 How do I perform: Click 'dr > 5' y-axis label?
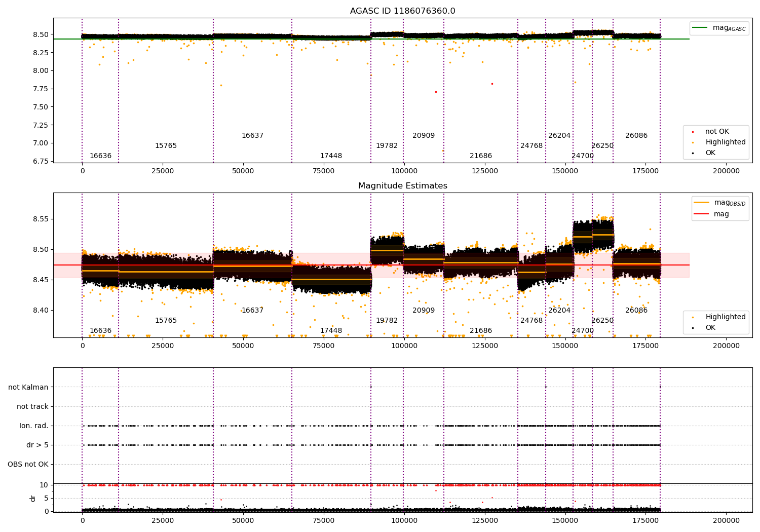click(x=37, y=445)
